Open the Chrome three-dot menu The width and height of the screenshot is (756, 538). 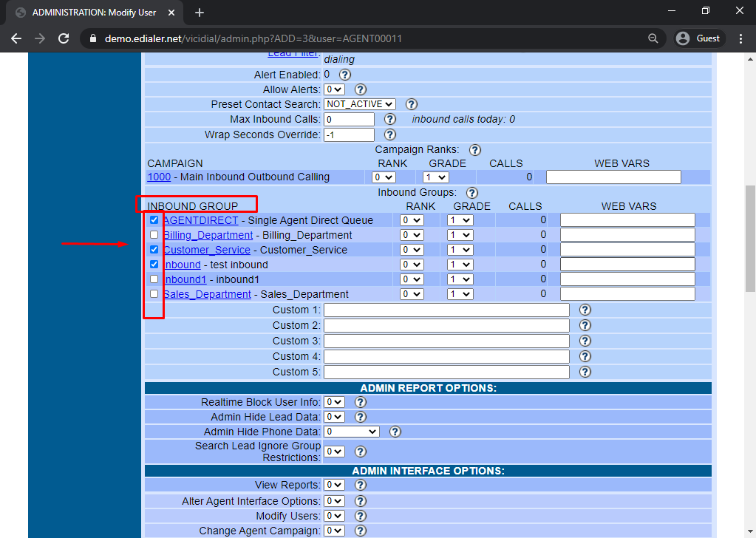(741, 38)
